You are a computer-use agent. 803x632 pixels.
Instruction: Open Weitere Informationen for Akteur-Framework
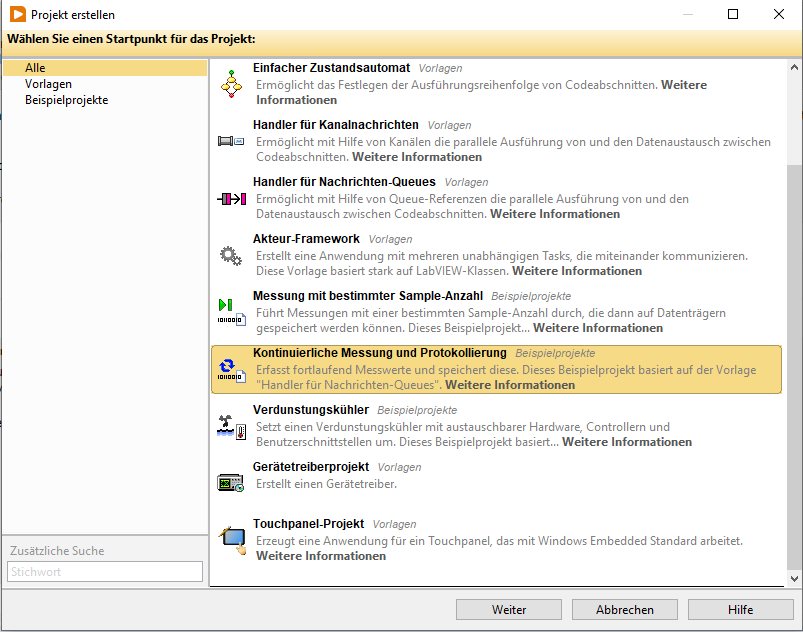click(577, 271)
